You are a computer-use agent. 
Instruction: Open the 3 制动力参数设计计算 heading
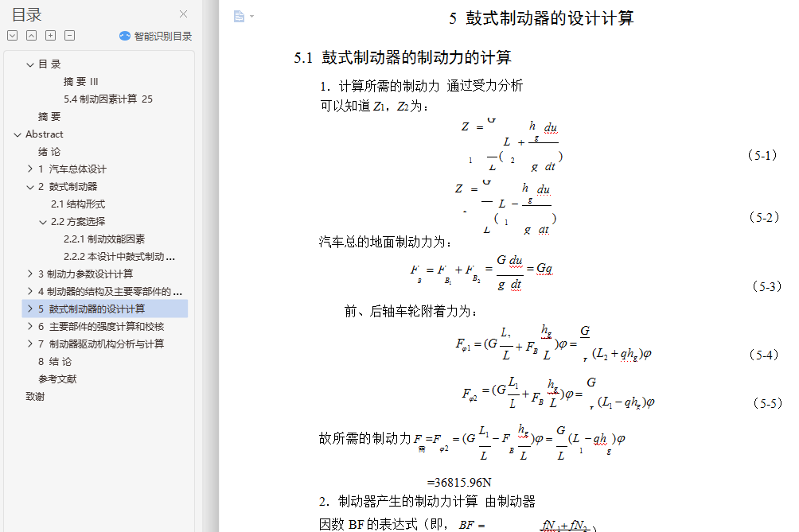click(86, 274)
